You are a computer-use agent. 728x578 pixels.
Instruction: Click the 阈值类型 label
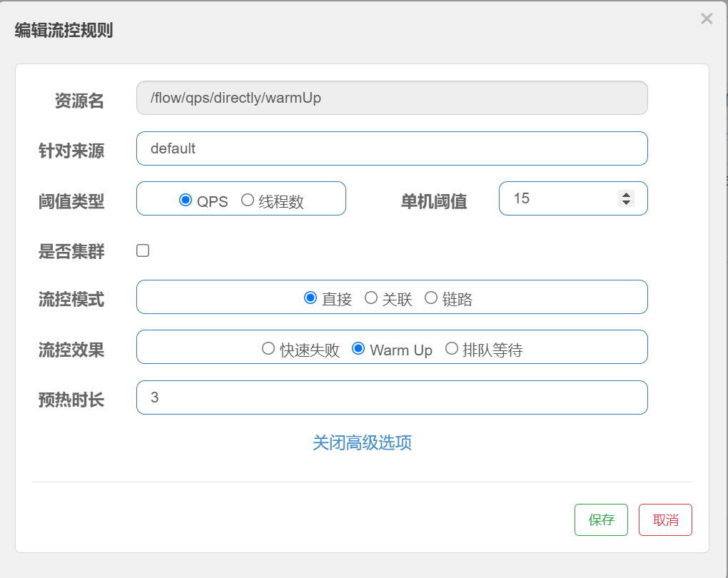coord(71,201)
